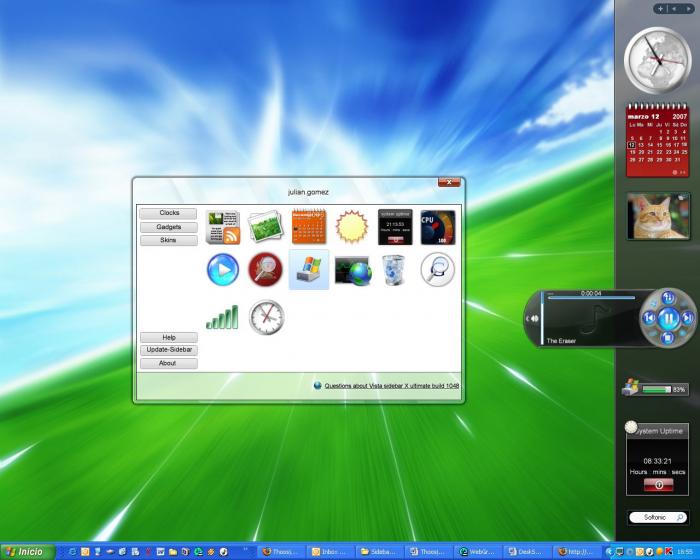Select the Windows disk drive gadget icon
The width and height of the screenshot is (700, 560).
[x=308, y=270]
